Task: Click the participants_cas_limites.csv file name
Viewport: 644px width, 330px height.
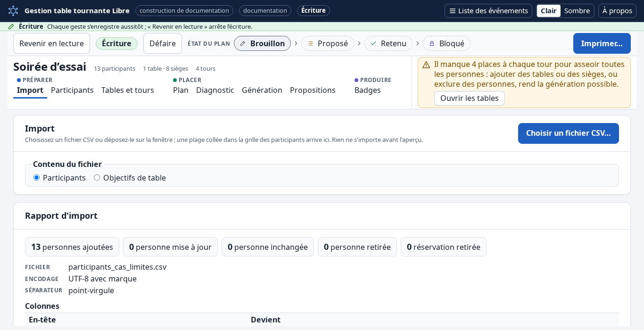Action: [117, 267]
